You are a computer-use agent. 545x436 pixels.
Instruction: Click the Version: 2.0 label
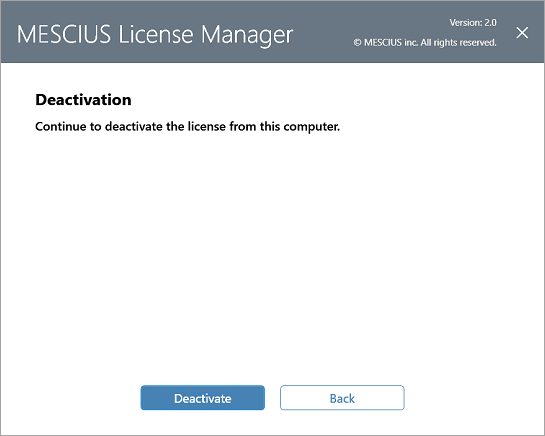(473, 23)
